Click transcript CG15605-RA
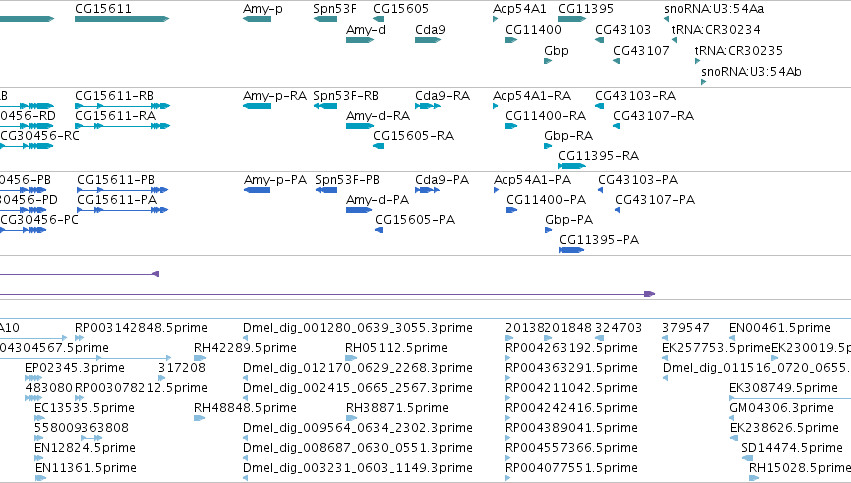The width and height of the screenshot is (851, 483). pos(378,146)
